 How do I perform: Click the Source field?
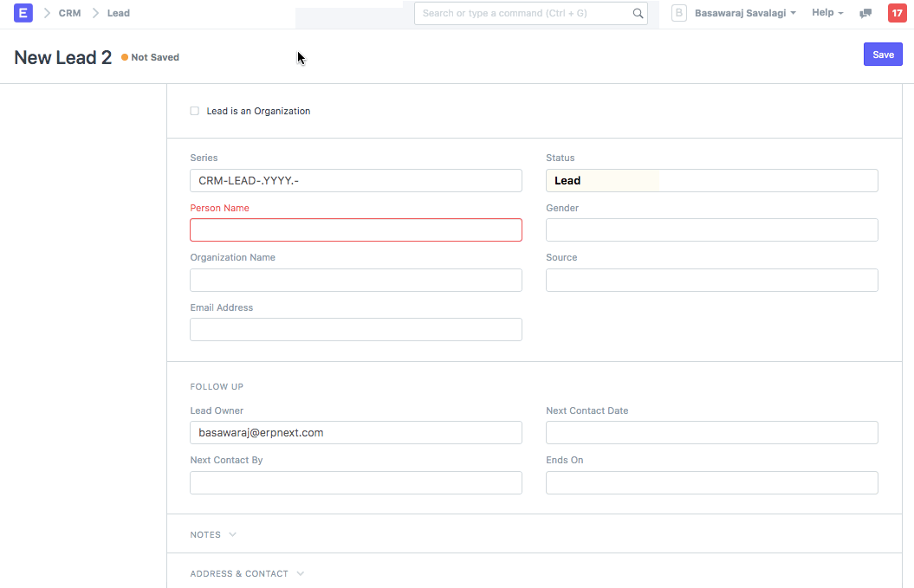pos(711,280)
